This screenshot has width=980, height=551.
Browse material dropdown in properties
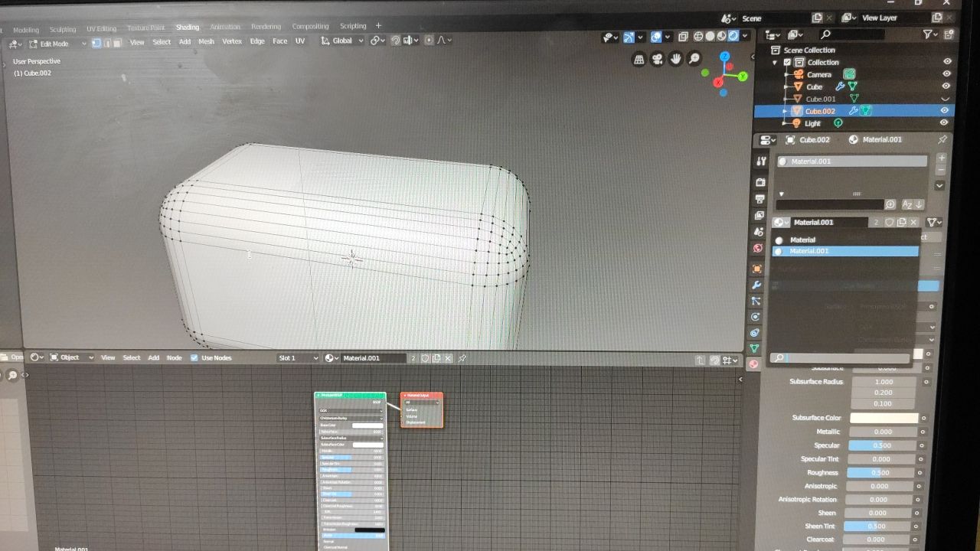pos(780,222)
